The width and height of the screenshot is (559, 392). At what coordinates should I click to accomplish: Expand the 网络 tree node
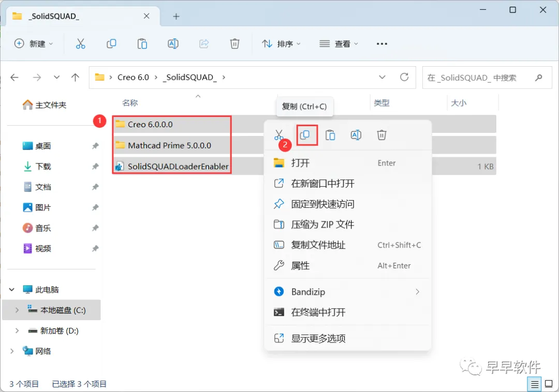pyautogui.click(x=12, y=351)
